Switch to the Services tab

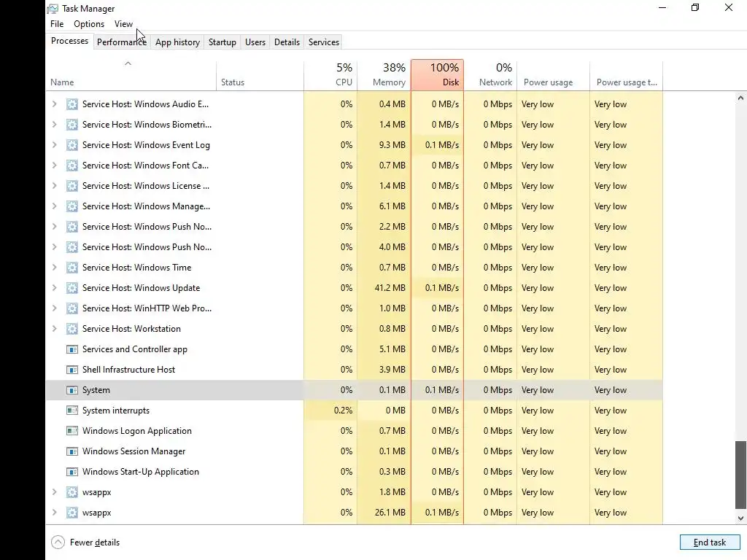(323, 42)
